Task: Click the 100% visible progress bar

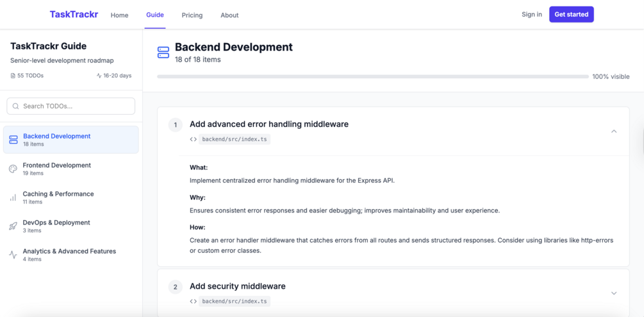Action: 373,76
